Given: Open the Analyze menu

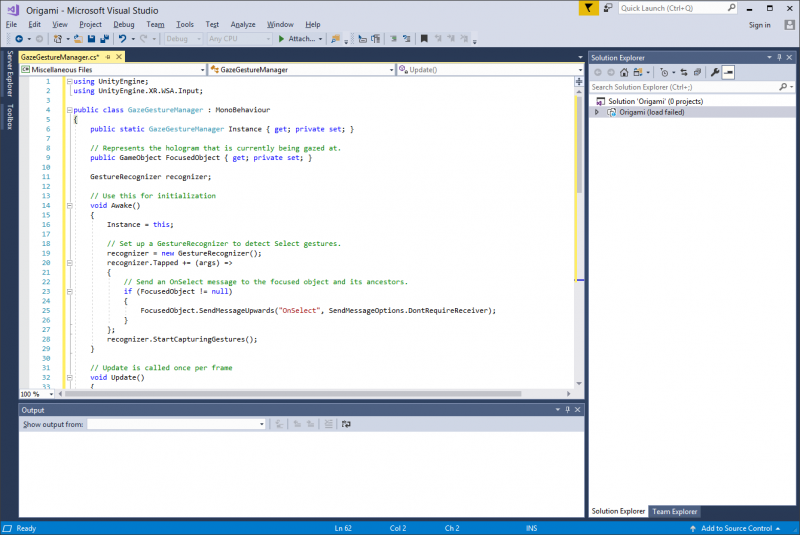Looking at the screenshot, I should click(243, 24).
